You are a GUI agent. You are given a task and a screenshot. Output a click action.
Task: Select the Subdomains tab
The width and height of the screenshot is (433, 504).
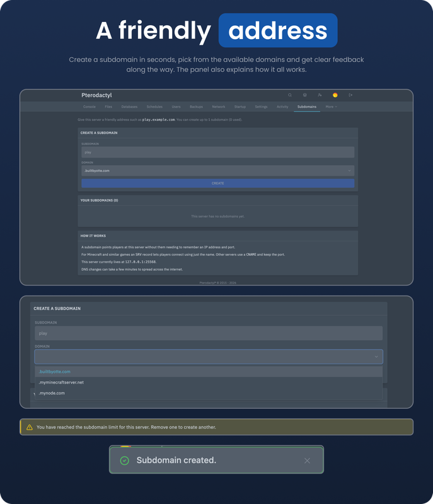click(x=307, y=106)
